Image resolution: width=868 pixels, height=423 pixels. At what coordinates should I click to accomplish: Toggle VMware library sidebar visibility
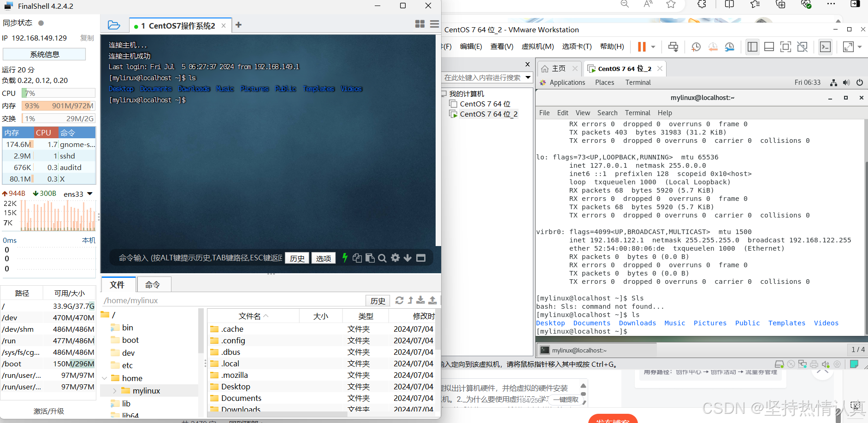[752, 47]
